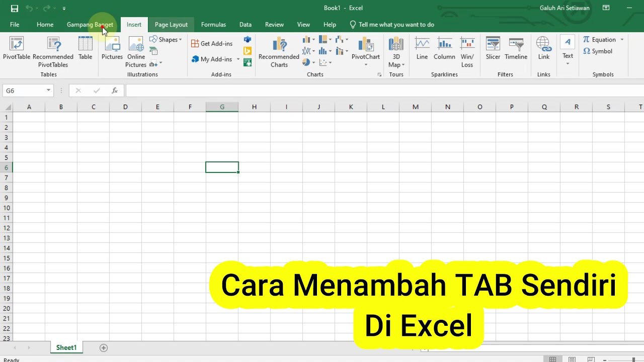Expand the Text group dropdown
The width and height of the screenshot is (644, 362).
coord(568,64)
